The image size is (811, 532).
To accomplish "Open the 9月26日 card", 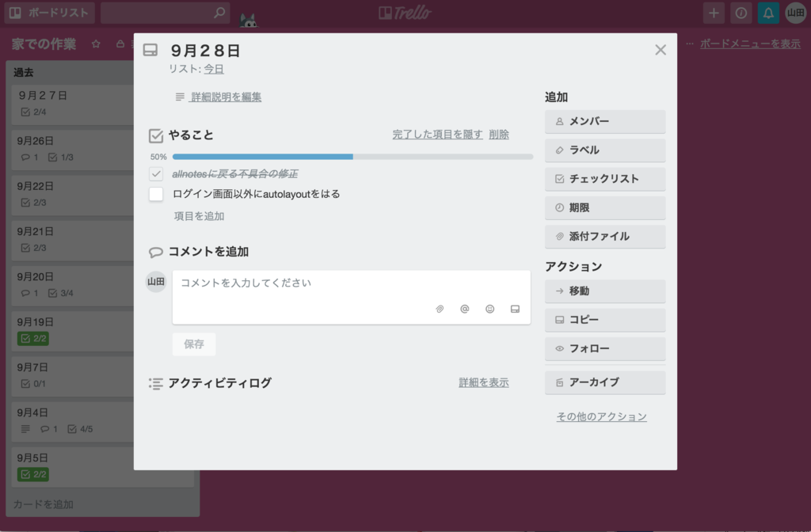I will (72, 150).
